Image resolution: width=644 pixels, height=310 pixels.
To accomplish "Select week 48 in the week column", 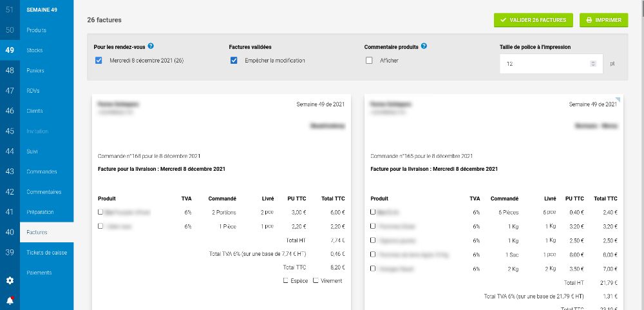I will point(10,70).
